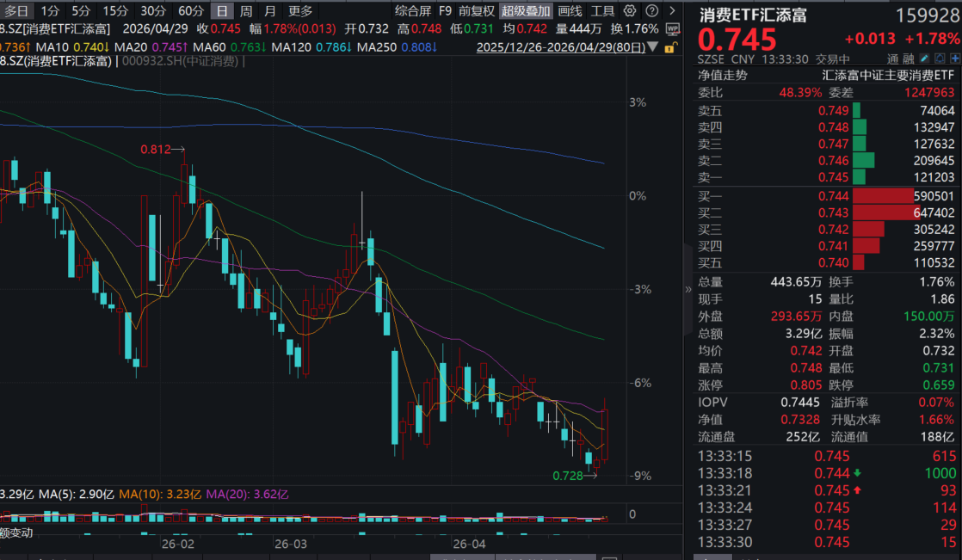Collapse the right quote panel with » handle

[688, 290]
